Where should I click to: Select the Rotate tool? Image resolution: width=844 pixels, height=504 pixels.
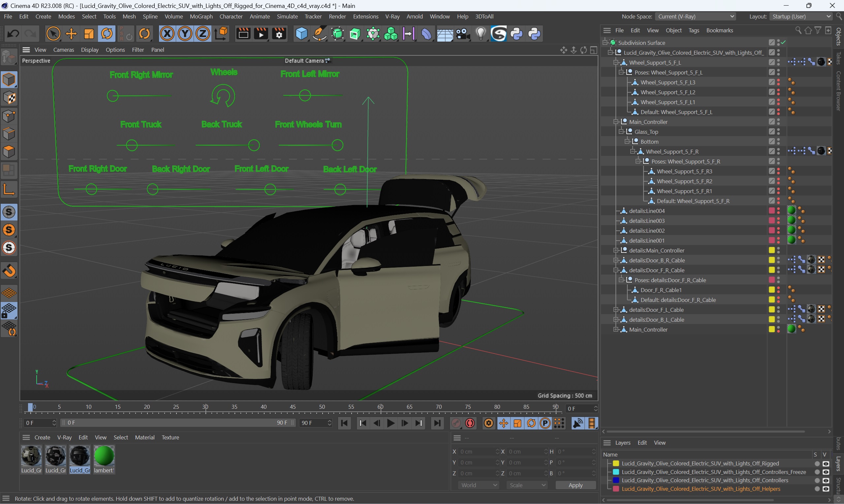tap(107, 34)
